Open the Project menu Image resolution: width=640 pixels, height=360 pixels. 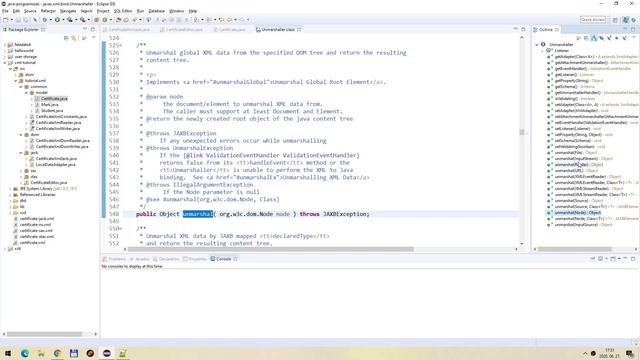(103, 11)
